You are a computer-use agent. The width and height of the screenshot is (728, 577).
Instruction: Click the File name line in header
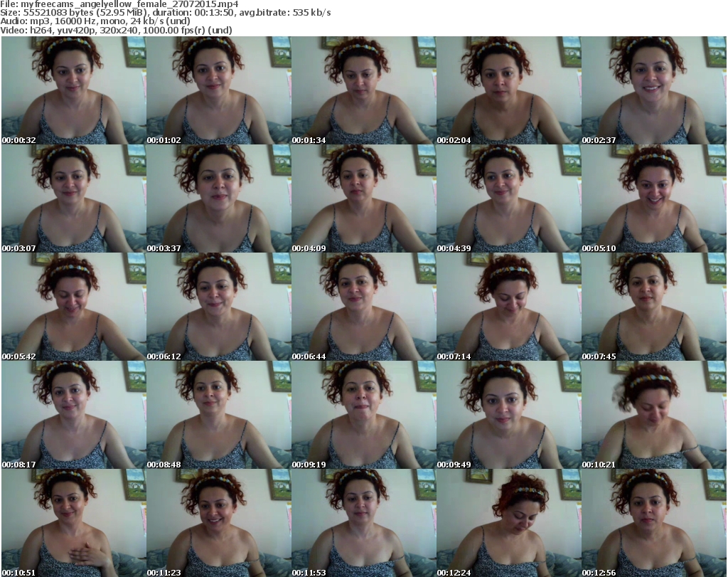(x=119, y=4)
